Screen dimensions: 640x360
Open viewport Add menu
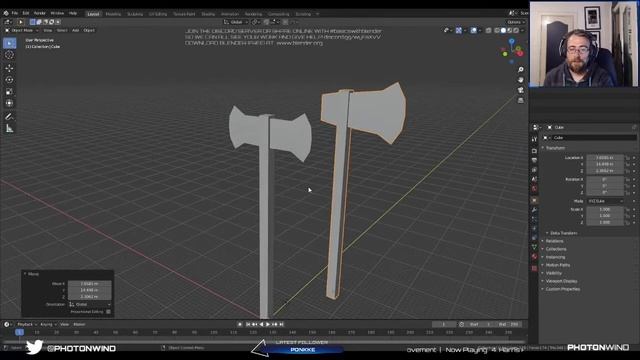pos(76,30)
